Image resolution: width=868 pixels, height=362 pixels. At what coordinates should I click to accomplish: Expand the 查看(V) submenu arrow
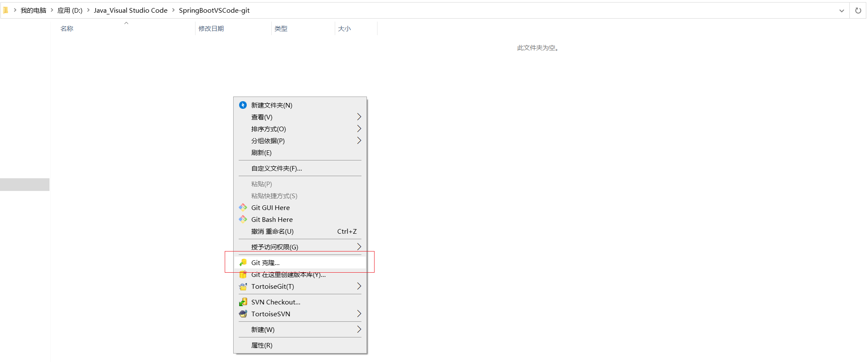coord(359,117)
